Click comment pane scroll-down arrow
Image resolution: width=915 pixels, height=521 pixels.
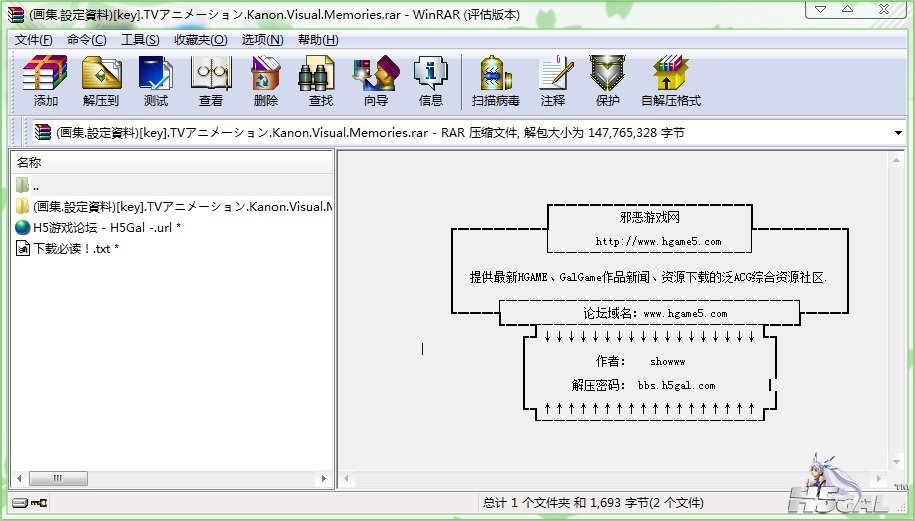(896, 462)
